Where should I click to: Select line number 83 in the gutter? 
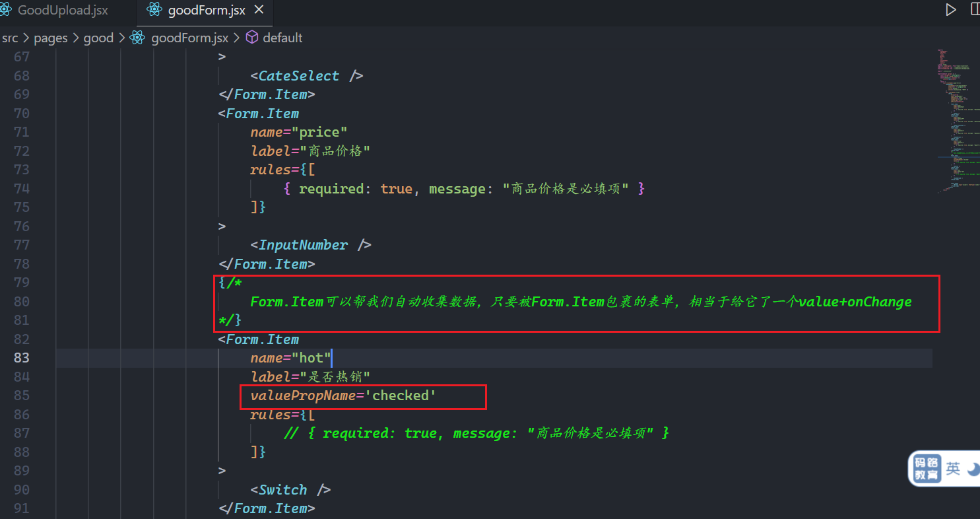coord(22,358)
